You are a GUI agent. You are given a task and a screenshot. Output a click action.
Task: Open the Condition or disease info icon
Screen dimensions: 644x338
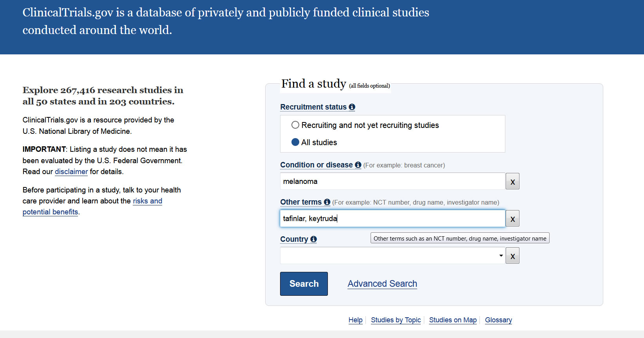pyautogui.click(x=358, y=165)
